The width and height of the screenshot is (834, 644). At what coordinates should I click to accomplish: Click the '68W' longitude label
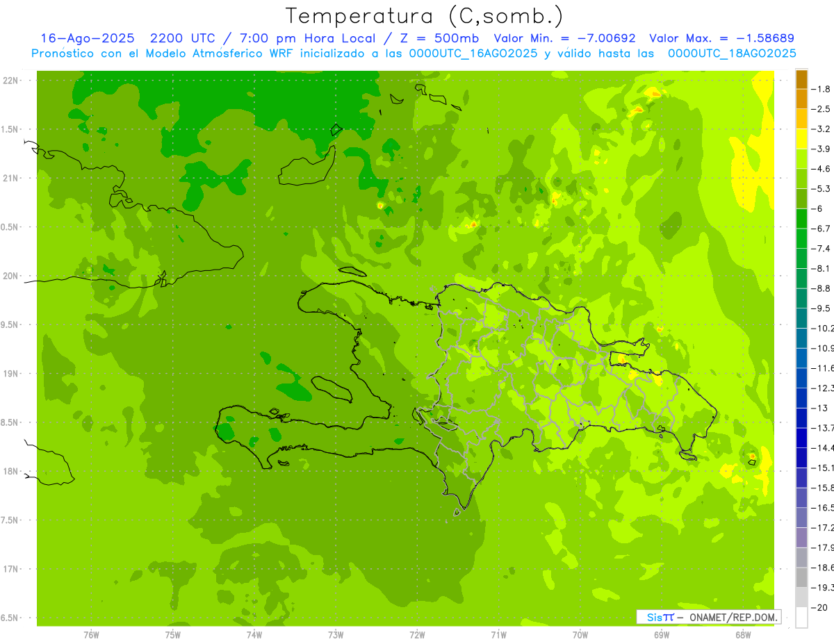click(743, 635)
